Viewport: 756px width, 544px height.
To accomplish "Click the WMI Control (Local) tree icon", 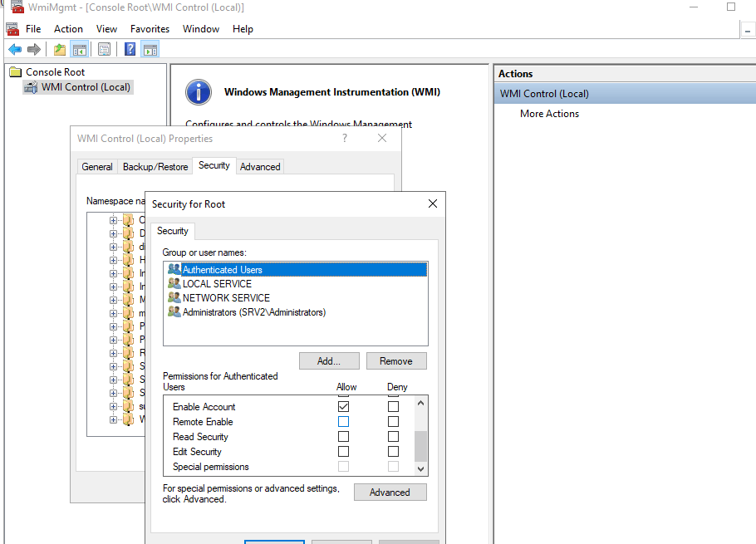I will click(x=31, y=87).
